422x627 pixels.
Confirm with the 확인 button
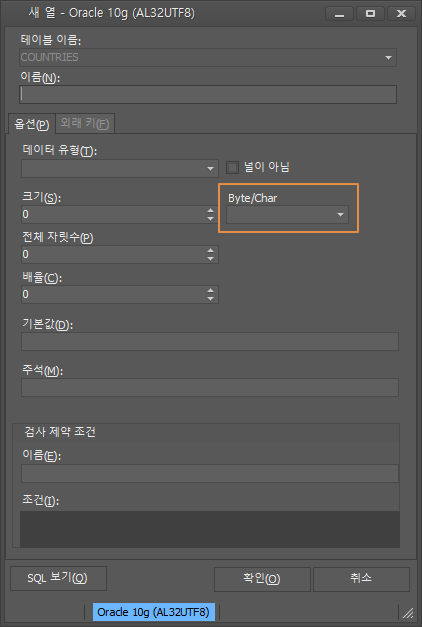(262, 579)
